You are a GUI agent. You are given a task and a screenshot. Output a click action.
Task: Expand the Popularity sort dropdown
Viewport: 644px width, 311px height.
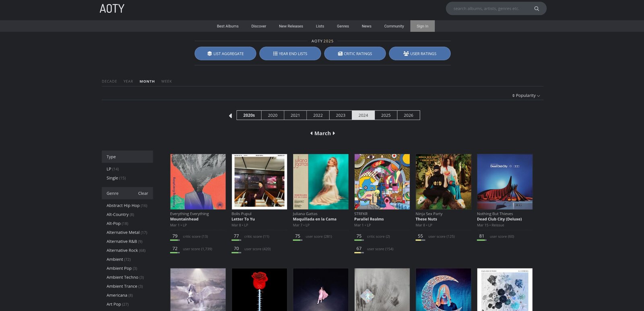(526, 95)
